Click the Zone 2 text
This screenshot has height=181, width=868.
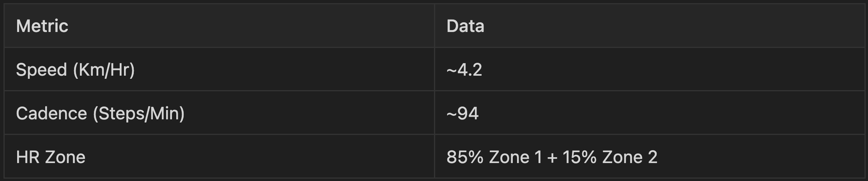[x=630, y=157]
